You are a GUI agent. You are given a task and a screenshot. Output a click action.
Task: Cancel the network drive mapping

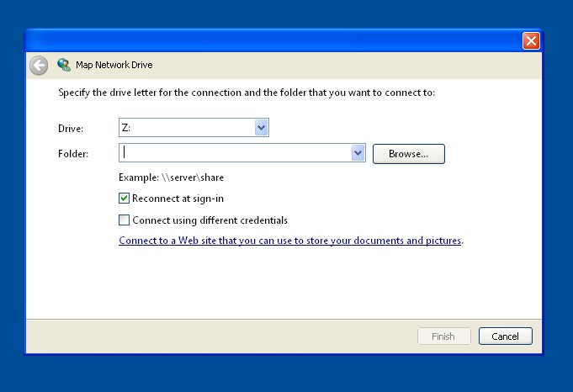pyautogui.click(x=505, y=336)
